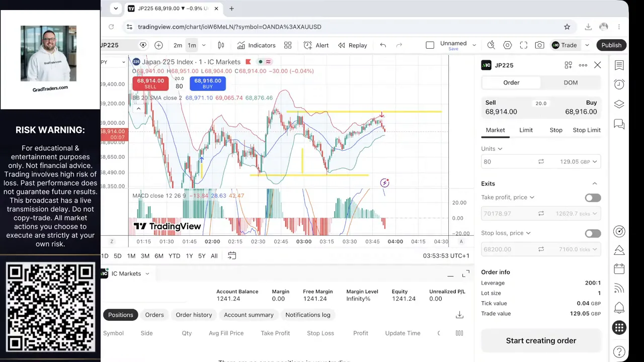The width and height of the screenshot is (644, 362).
Task: Open the Order history tab
Action: [x=194, y=315]
